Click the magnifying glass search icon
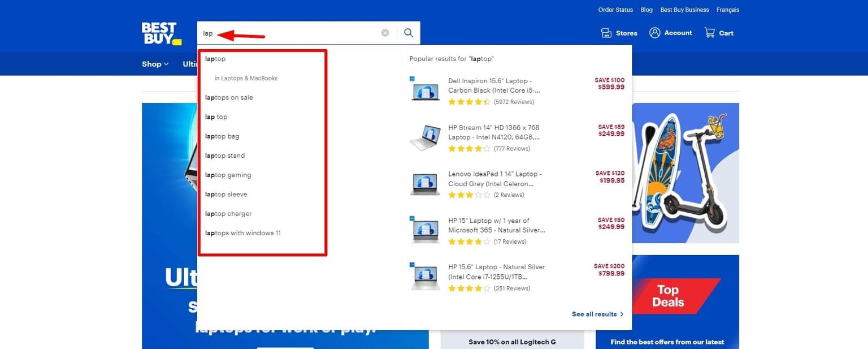 pyautogui.click(x=408, y=32)
